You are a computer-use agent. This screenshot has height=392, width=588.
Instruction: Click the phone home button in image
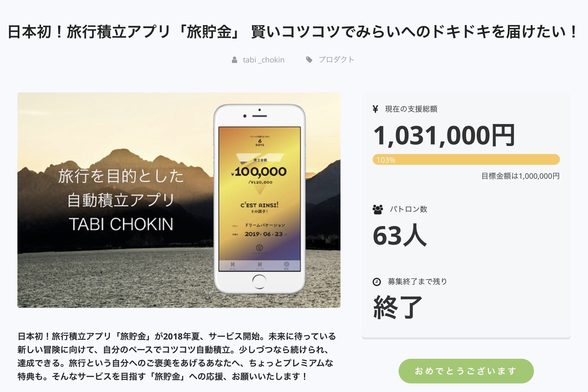click(259, 281)
